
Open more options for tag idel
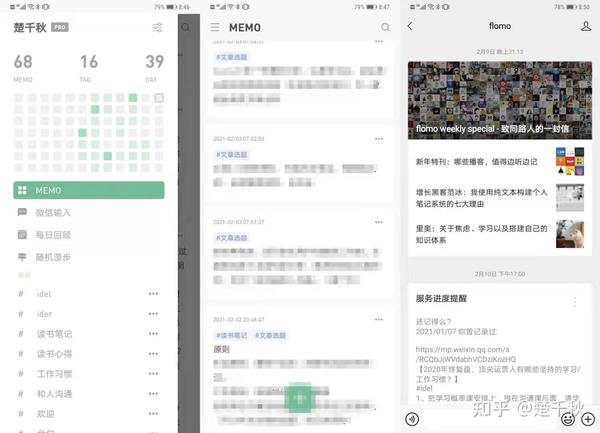click(153, 294)
